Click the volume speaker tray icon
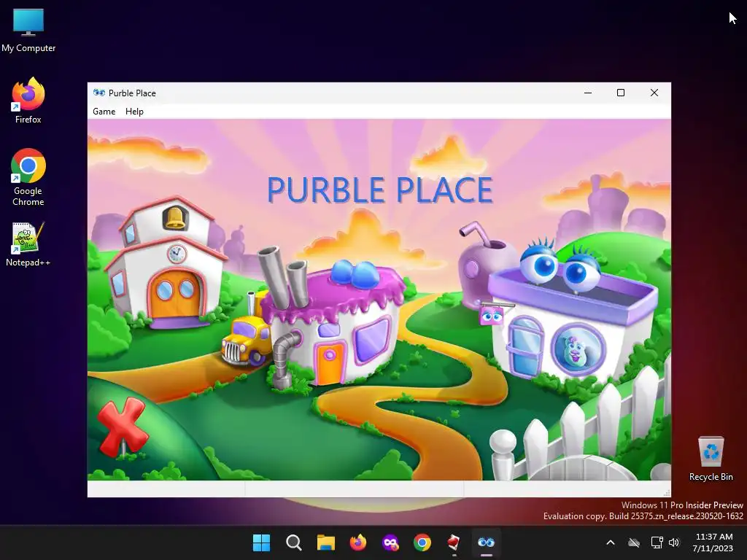 coord(673,542)
